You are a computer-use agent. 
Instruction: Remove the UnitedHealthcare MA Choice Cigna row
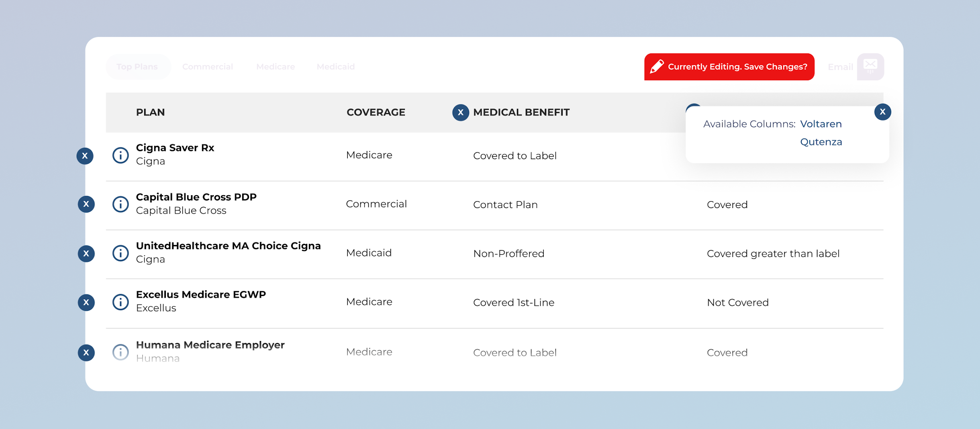(86, 253)
